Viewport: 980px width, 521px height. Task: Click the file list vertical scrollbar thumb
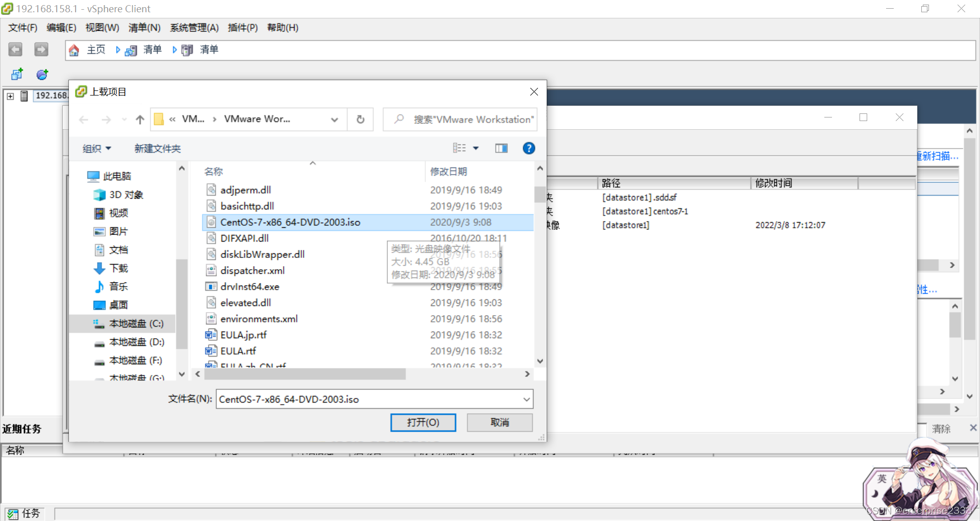(540, 194)
